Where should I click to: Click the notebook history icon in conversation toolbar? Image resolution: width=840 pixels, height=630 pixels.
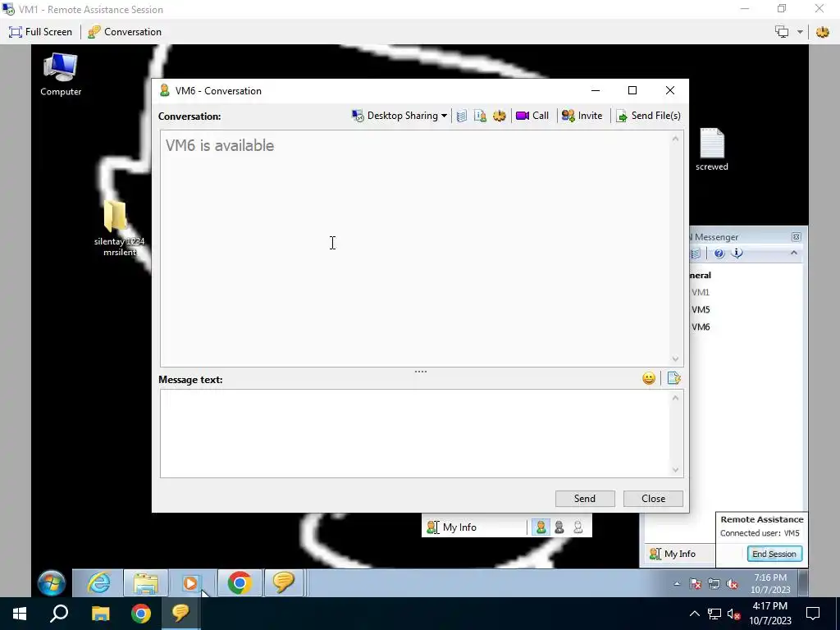(462, 116)
